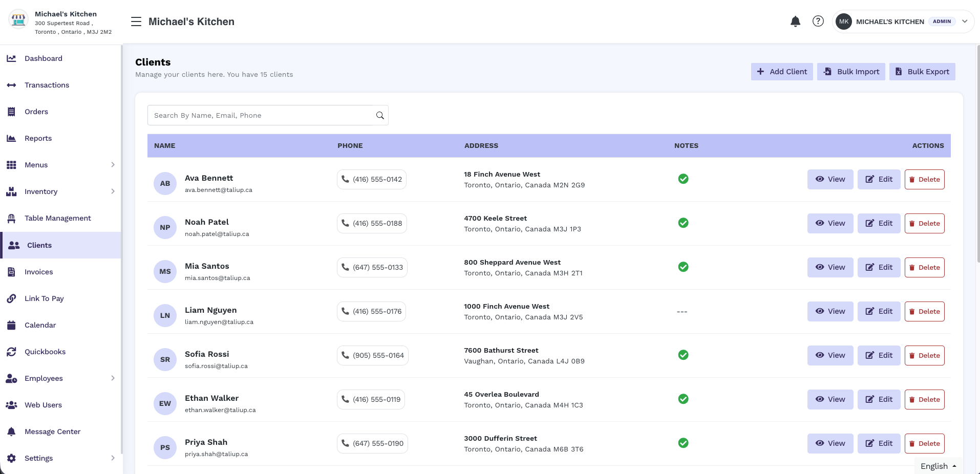Open the English language selector
Viewport: 980px width, 474px height.
pyautogui.click(x=939, y=466)
